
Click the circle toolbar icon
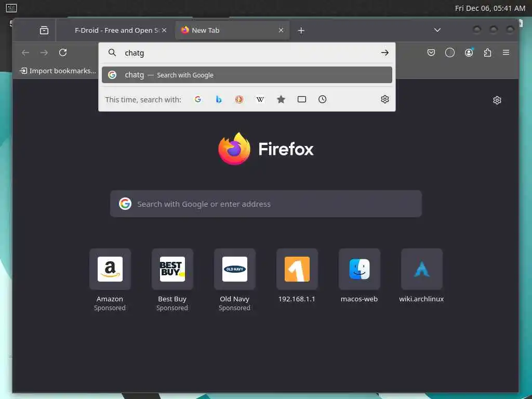point(450,52)
